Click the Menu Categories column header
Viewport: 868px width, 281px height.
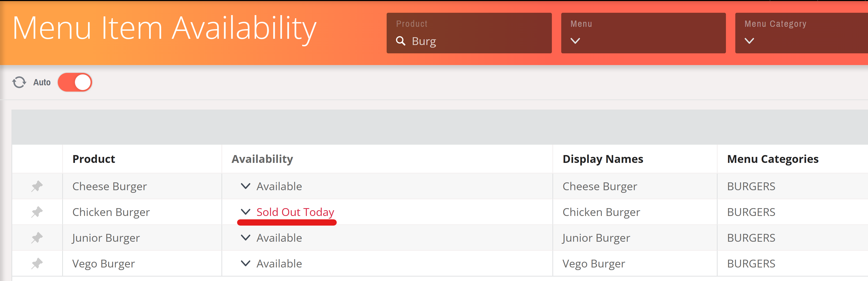point(773,159)
